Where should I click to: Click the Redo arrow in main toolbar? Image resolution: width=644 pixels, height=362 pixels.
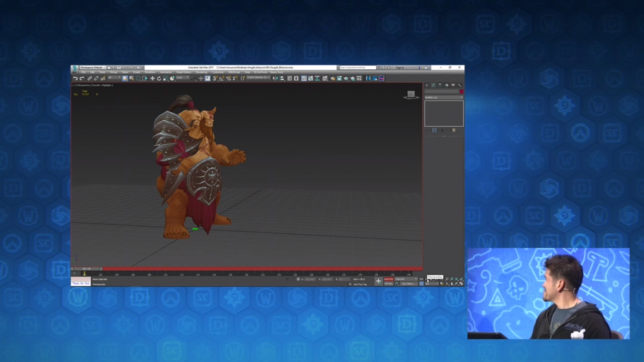click(x=82, y=78)
